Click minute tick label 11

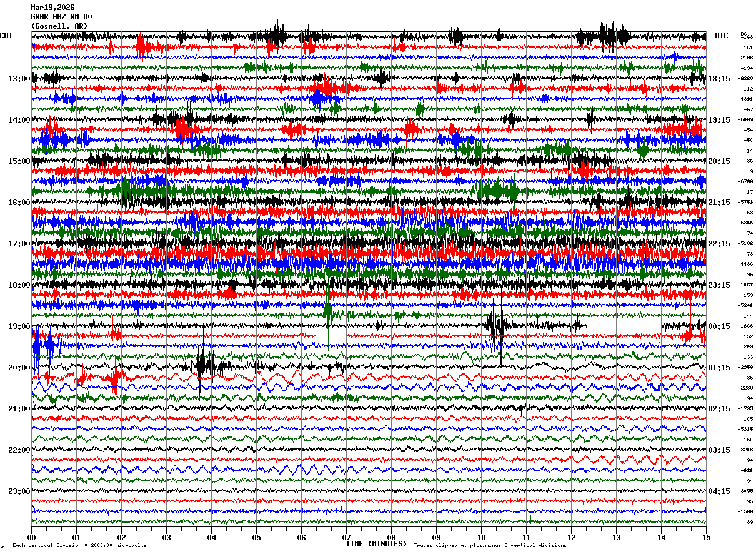click(526, 537)
